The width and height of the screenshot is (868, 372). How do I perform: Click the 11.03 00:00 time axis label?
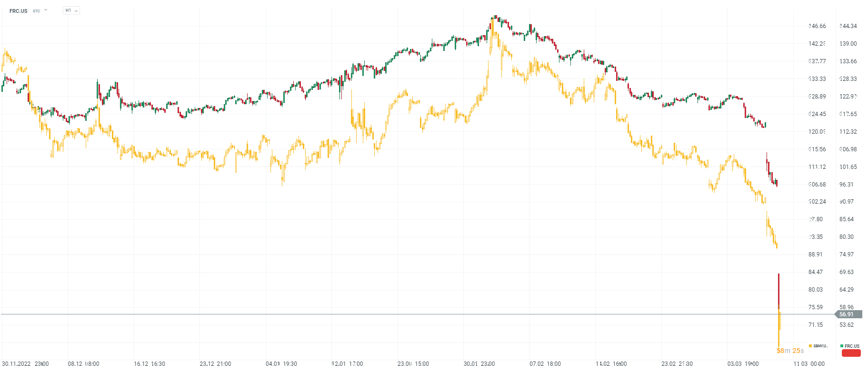(809, 364)
